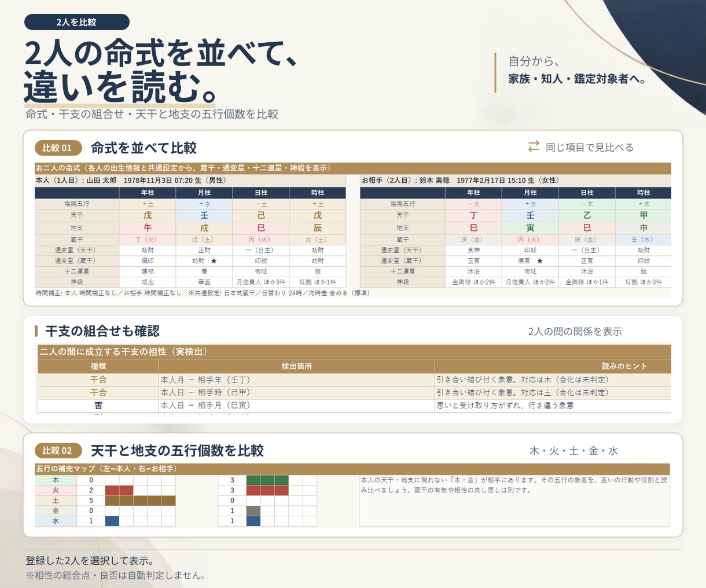Click 本人日 － 相手月（巳寅） cell
Image resolution: width=706 pixels, height=588 pixels.
tap(297, 406)
